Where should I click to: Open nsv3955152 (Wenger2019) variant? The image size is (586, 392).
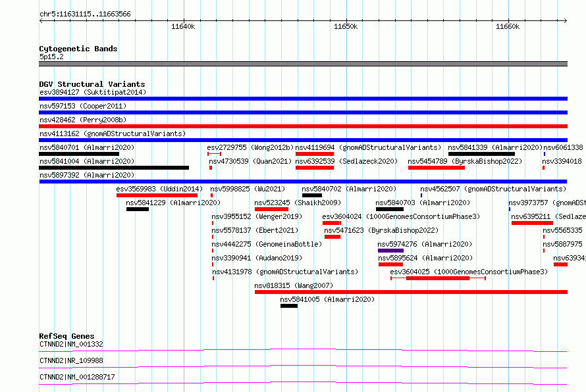(x=257, y=216)
